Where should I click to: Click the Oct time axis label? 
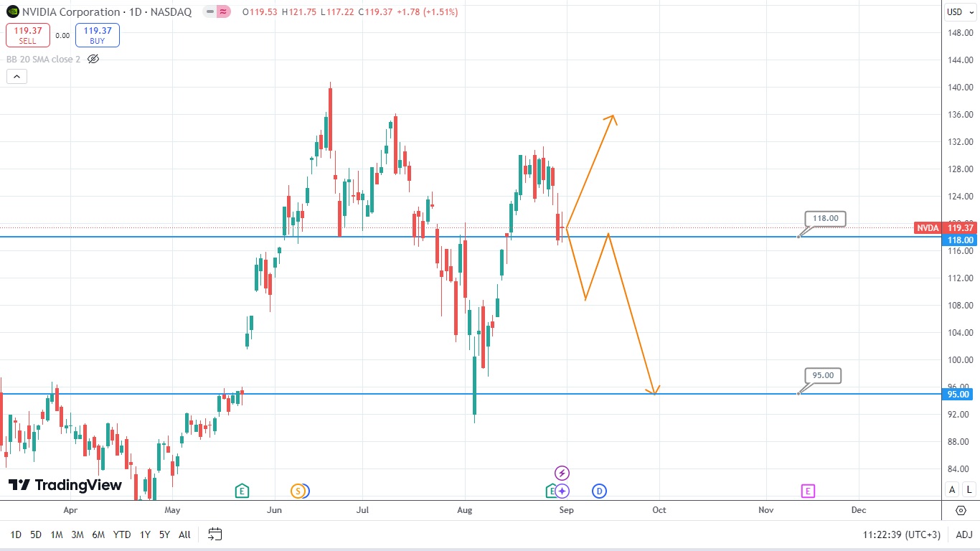pyautogui.click(x=659, y=510)
